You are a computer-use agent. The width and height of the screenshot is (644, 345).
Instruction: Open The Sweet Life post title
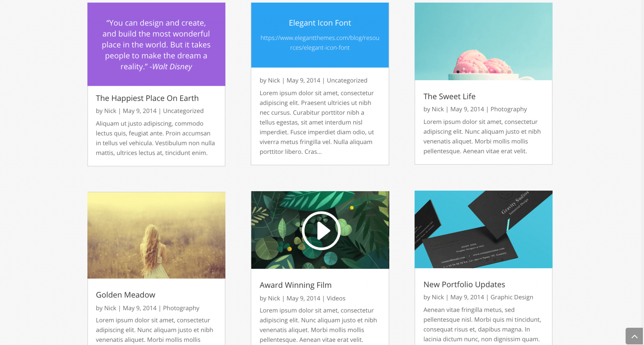(449, 96)
